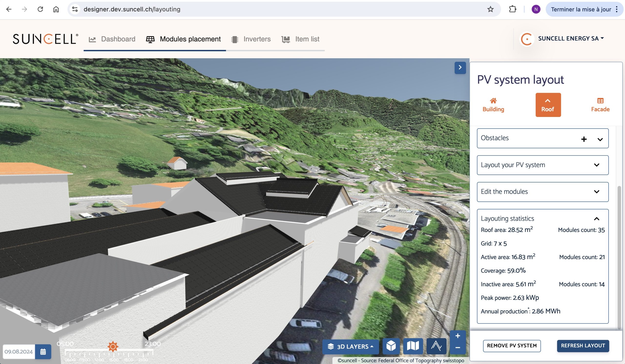Image resolution: width=625 pixels, height=364 pixels.
Task: Select the Facade mode button
Action: pos(600,105)
